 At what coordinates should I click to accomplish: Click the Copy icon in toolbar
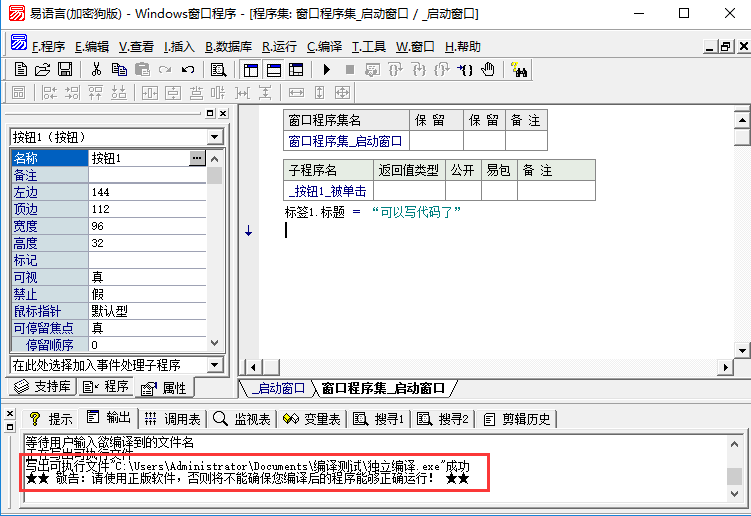[119, 69]
